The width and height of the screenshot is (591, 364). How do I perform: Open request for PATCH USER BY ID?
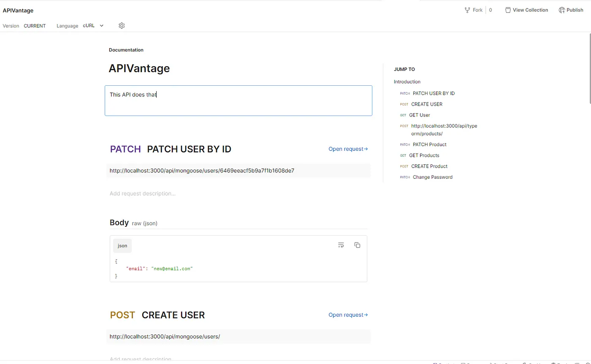[x=348, y=149]
